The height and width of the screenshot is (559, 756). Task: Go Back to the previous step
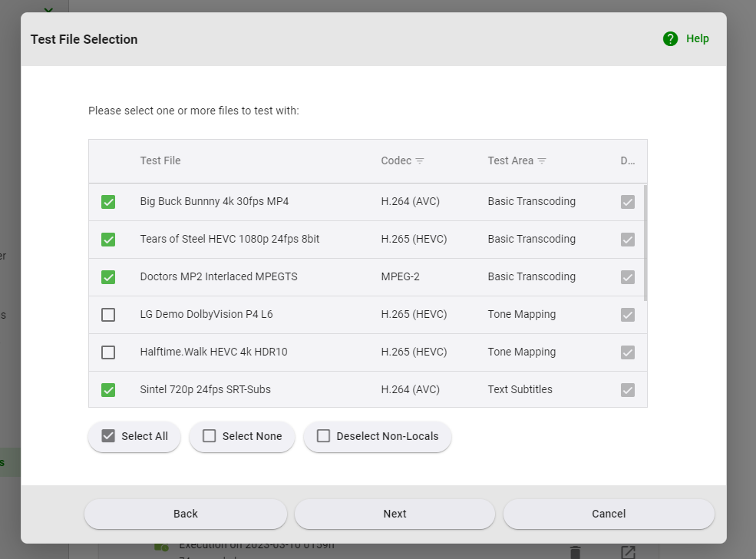[186, 514]
